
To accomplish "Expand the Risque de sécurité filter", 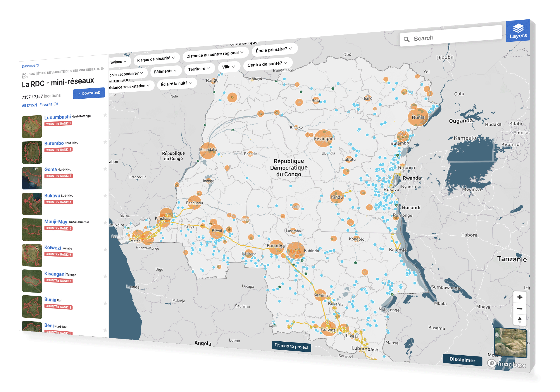I will [156, 59].
